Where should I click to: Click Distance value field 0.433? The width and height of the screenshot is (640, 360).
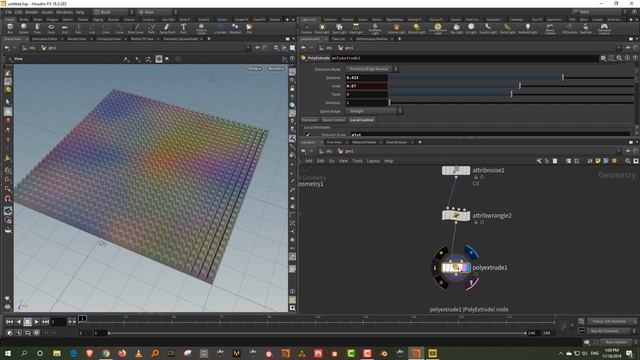[x=366, y=78]
